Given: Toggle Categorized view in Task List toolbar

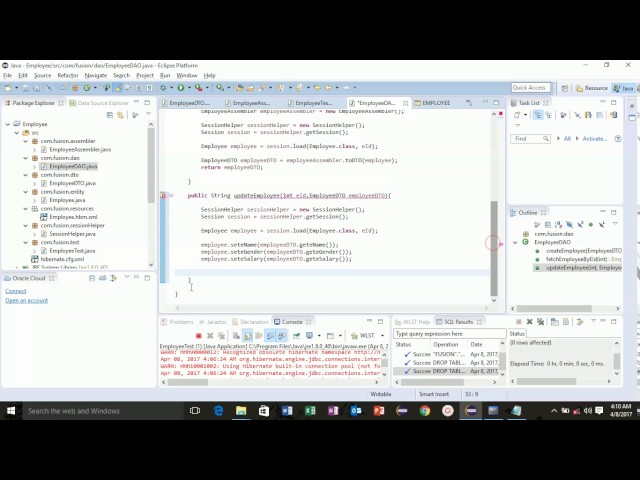Looking at the screenshot, I should (x=538, y=115).
